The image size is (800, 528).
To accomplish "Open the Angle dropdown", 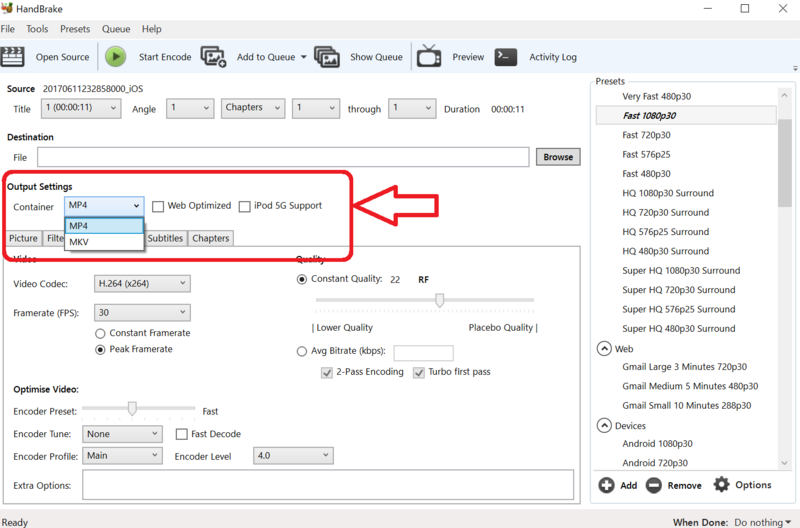I will point(190,108).
